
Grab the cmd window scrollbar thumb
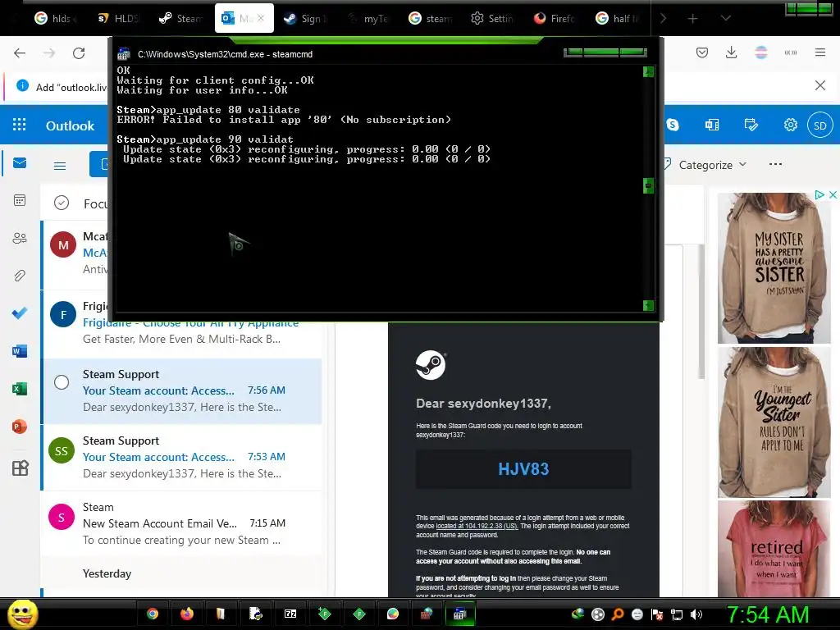pos(648,186)
